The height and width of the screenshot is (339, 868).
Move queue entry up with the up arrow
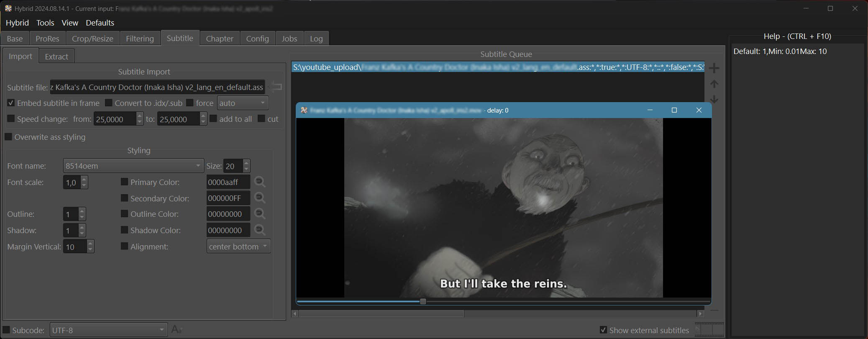click(714, 84)
